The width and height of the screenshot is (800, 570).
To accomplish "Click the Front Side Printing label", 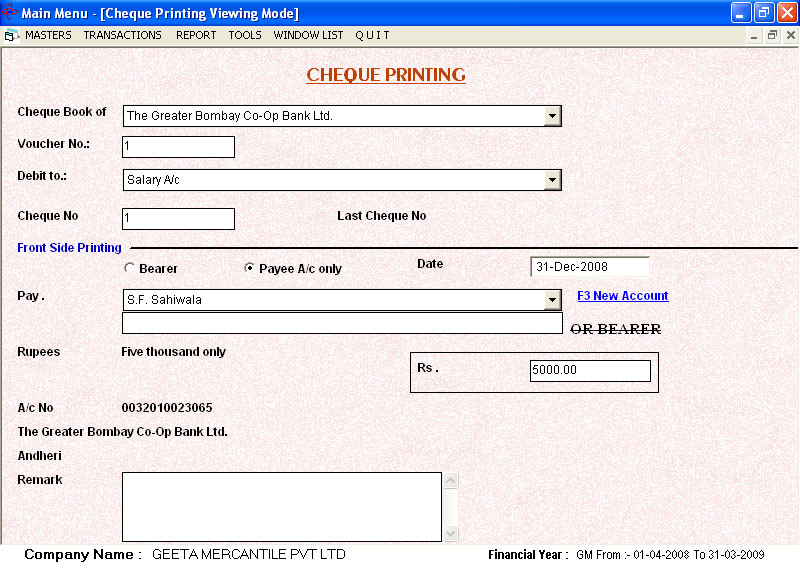I will [69, 248].
